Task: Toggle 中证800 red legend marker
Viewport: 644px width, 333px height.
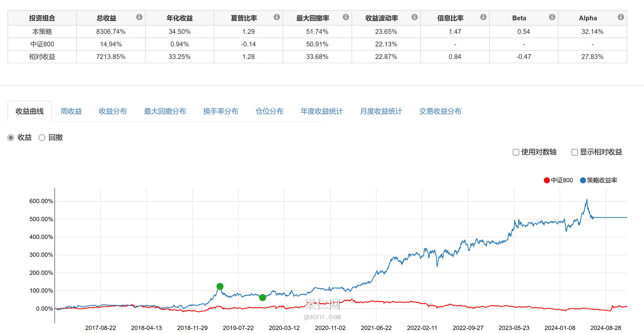Action: 547,180
